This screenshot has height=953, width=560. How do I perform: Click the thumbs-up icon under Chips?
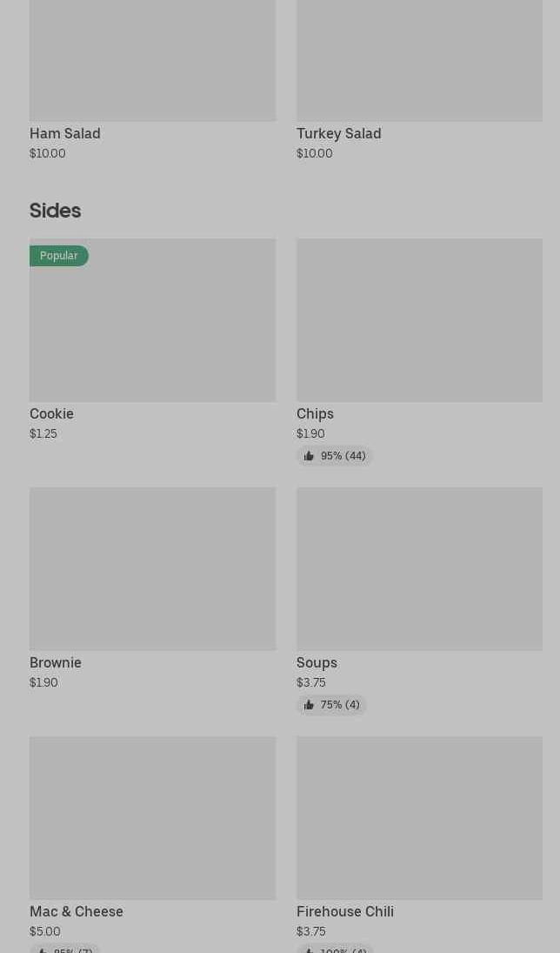[309, 456]
